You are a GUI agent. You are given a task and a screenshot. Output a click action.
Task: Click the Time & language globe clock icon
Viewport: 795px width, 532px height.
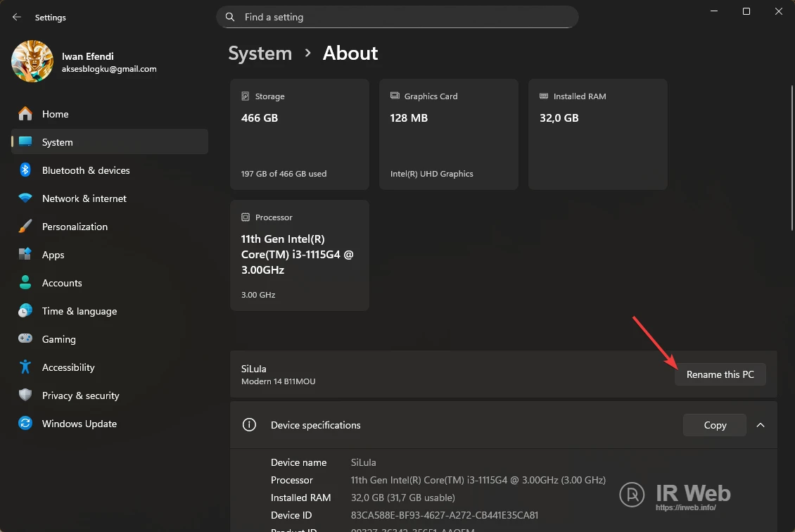click(25, 310)
